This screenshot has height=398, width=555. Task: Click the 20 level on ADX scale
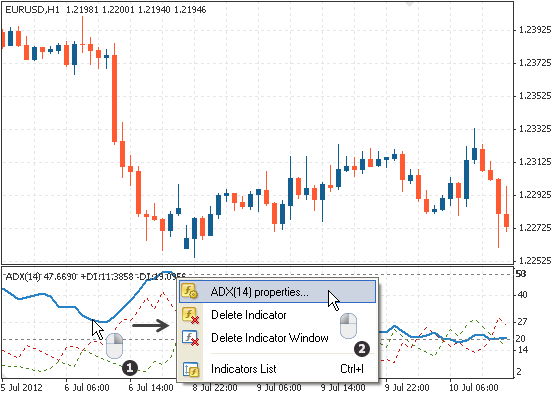pos(520,339)
